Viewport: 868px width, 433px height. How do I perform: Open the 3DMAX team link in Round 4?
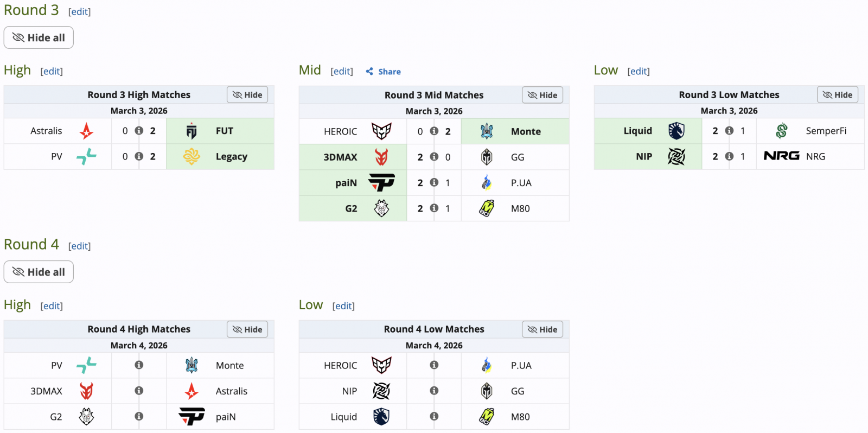pyautogui.click(x=46, y=391)
